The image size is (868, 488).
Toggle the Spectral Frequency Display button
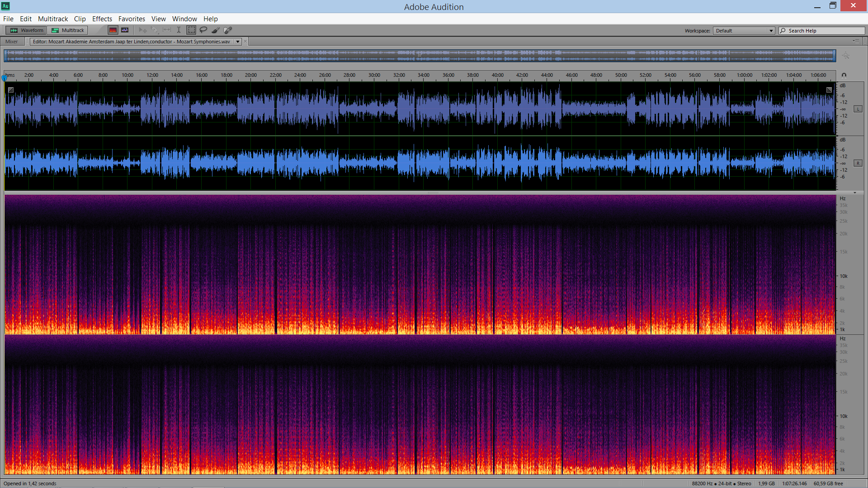click(x=113, y=30)
